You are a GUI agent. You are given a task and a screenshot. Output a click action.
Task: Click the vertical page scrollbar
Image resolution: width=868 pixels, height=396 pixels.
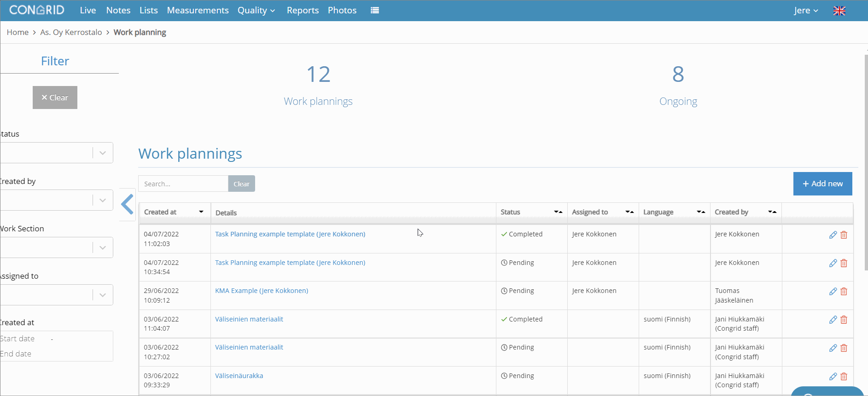point(866,161)
